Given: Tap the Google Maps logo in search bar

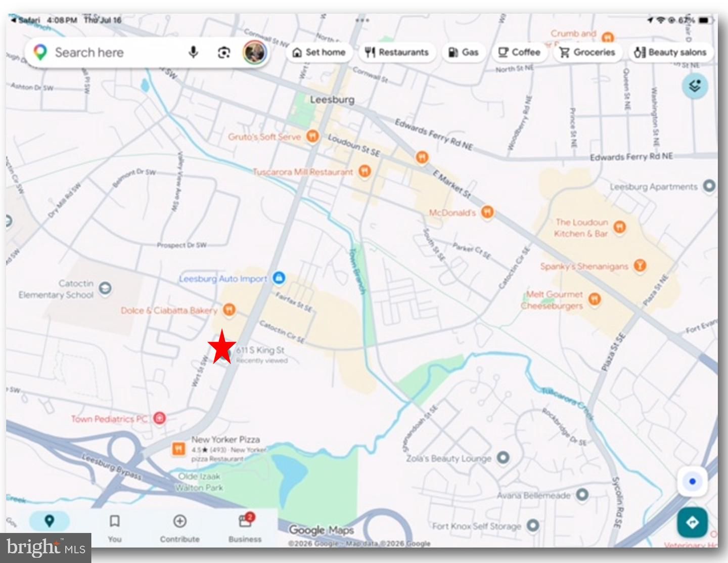Looking at the screenshot, I should [40, 52].
